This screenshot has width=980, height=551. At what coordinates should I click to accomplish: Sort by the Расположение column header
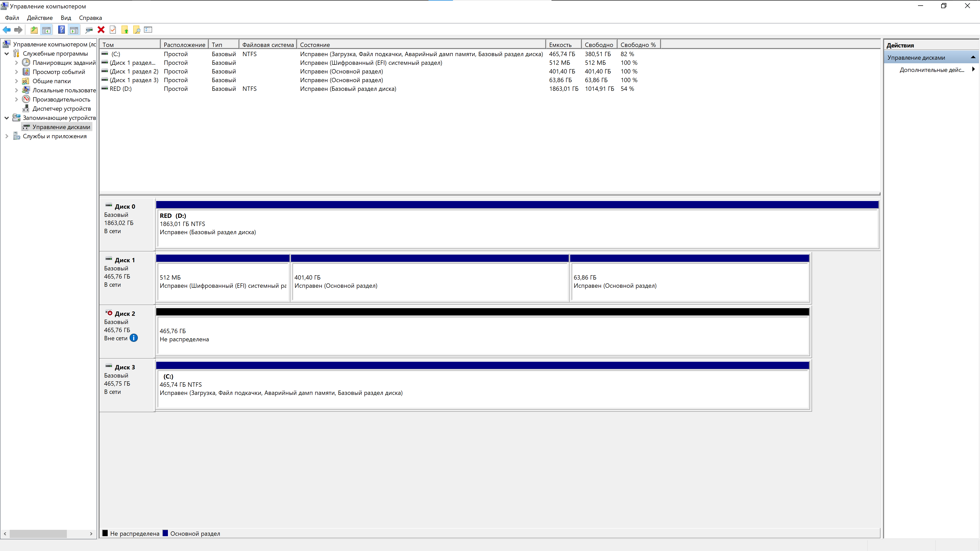185,44
